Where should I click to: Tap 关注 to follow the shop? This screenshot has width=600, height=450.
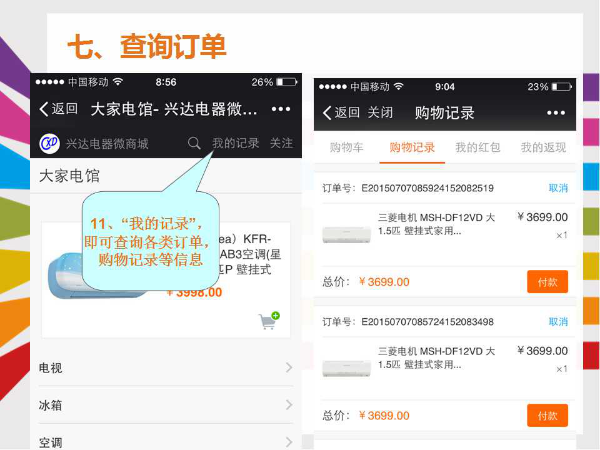point(282,143)
